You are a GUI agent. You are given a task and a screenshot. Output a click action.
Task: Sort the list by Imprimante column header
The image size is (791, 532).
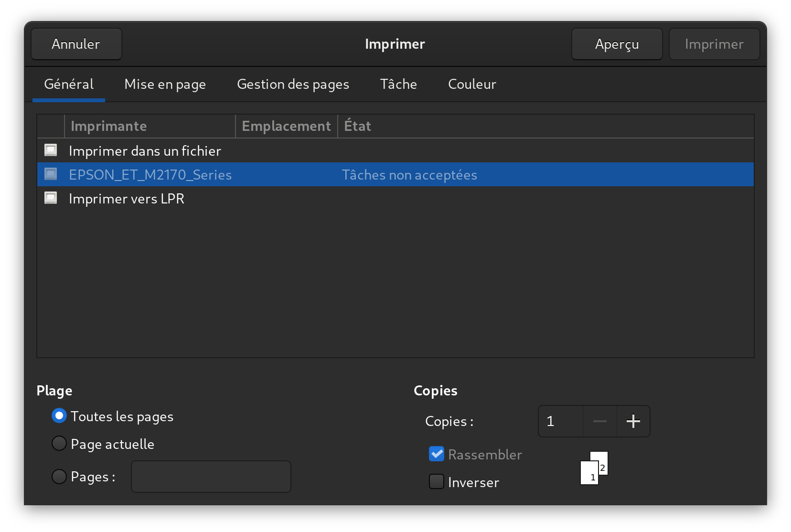(150, 126)
